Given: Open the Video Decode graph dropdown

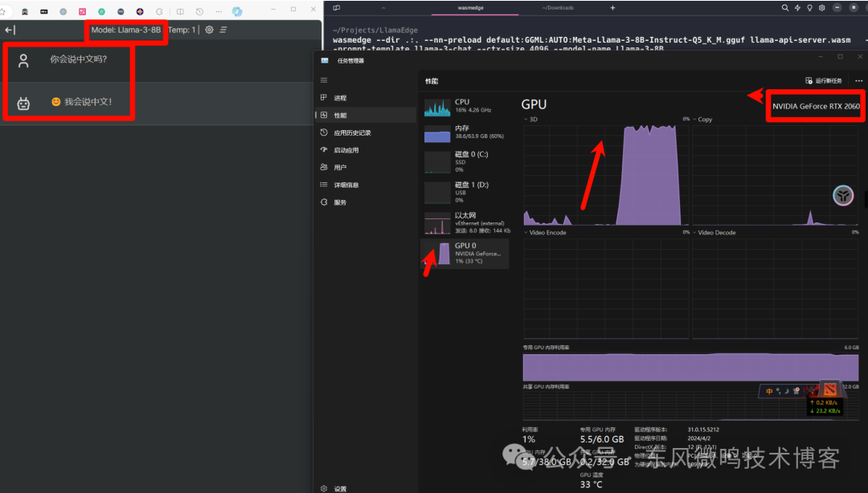Looking at the screenshot, I should (x=714, y=233).
